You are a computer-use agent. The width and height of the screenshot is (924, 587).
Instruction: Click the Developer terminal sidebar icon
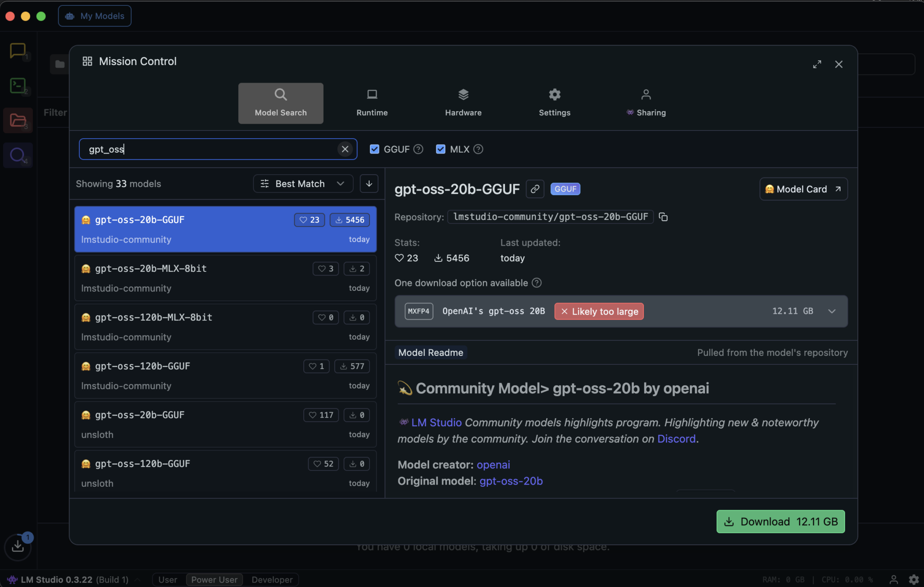pos(18,85)
